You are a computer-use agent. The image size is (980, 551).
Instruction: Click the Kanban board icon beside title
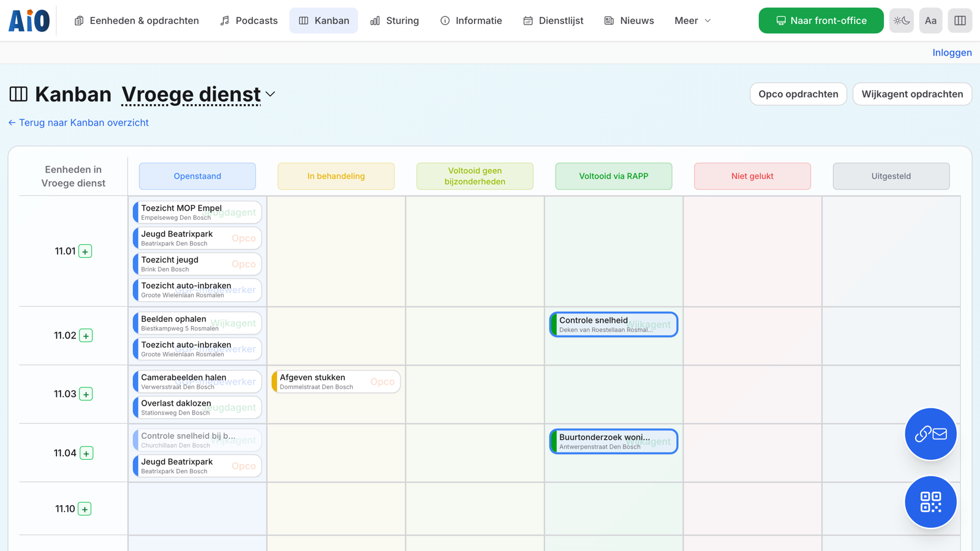[18, 94]
